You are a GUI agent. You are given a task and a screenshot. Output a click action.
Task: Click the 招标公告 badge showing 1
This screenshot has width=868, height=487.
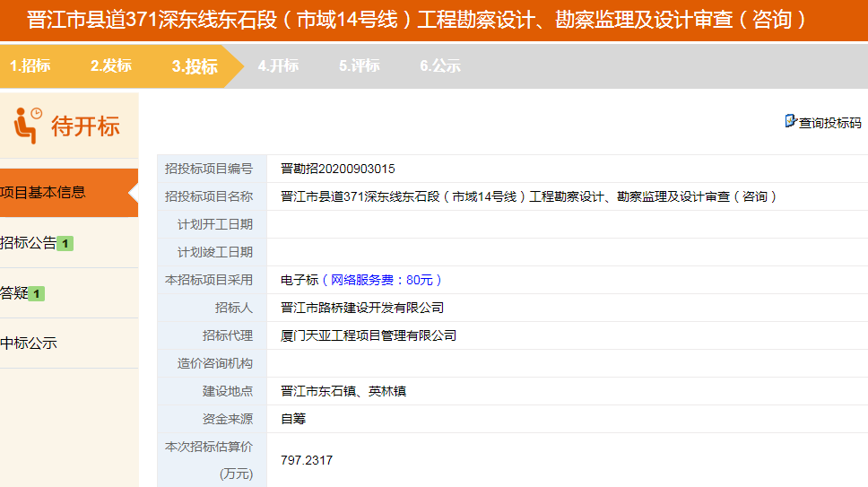pos(65,244)
